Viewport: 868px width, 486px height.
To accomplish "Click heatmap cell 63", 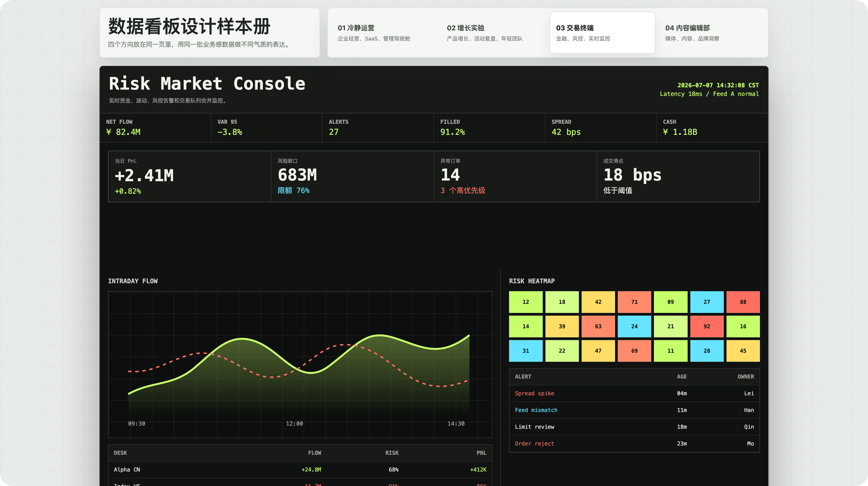I will 598,326.
